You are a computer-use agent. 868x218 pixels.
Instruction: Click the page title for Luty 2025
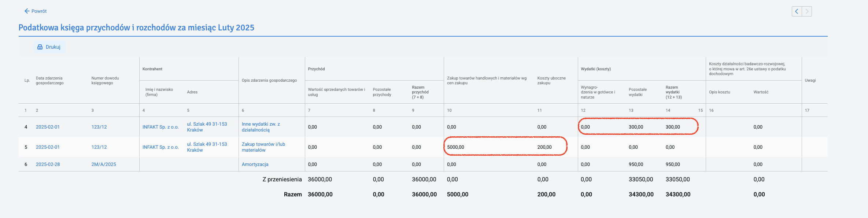coord(136,28)
